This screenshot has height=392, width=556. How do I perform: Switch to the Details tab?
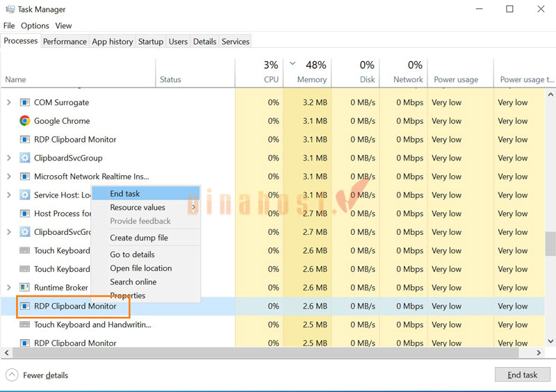204,42
